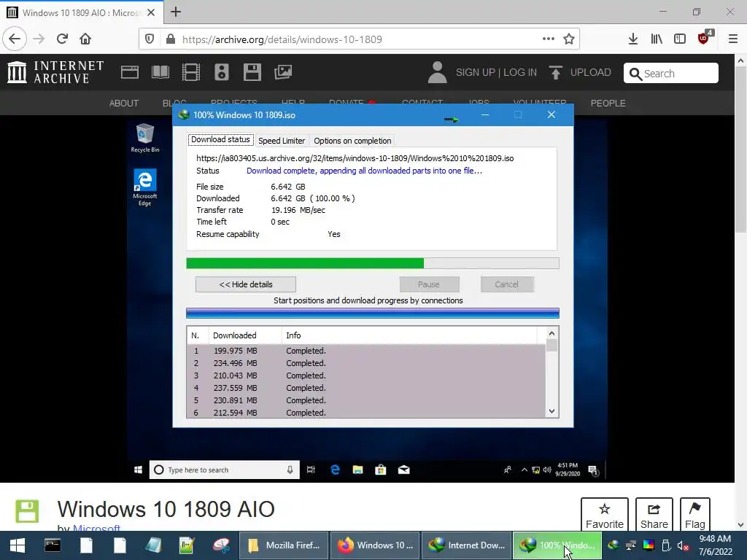Image resolution: width=747 pixels, height=560 pixels.
Task: Open Firefox hamburger menu
Action: 733,39
